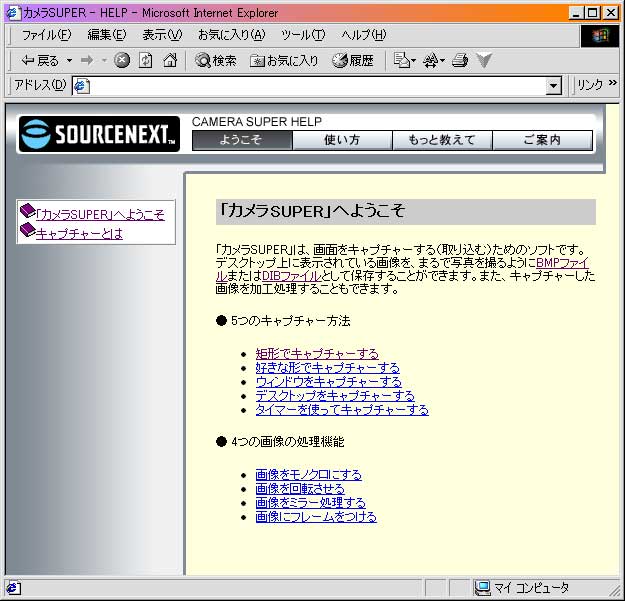Screen dimensions: 625x601
Task: Open the DIBファイル glossary link
Action: tap(291, 276)
